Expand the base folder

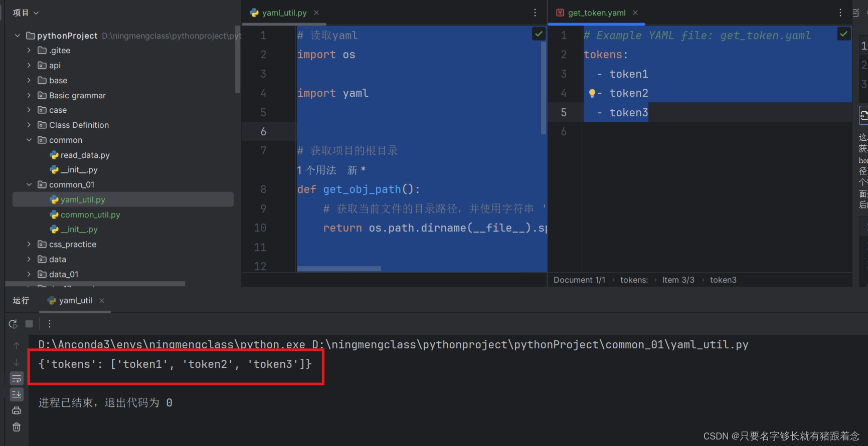29,80
